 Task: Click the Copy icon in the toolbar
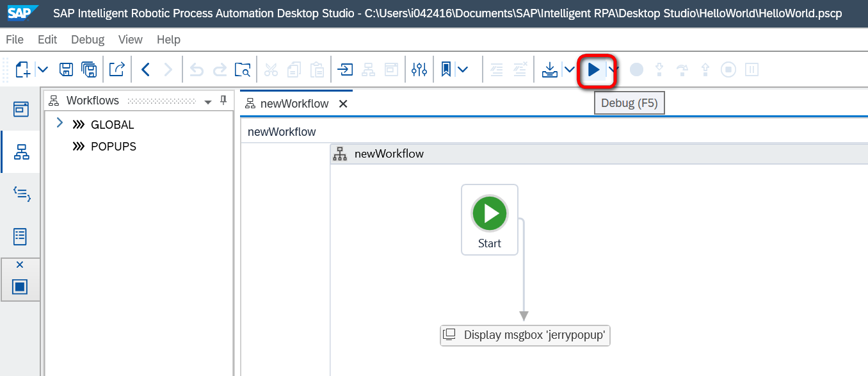pos(294,69)
